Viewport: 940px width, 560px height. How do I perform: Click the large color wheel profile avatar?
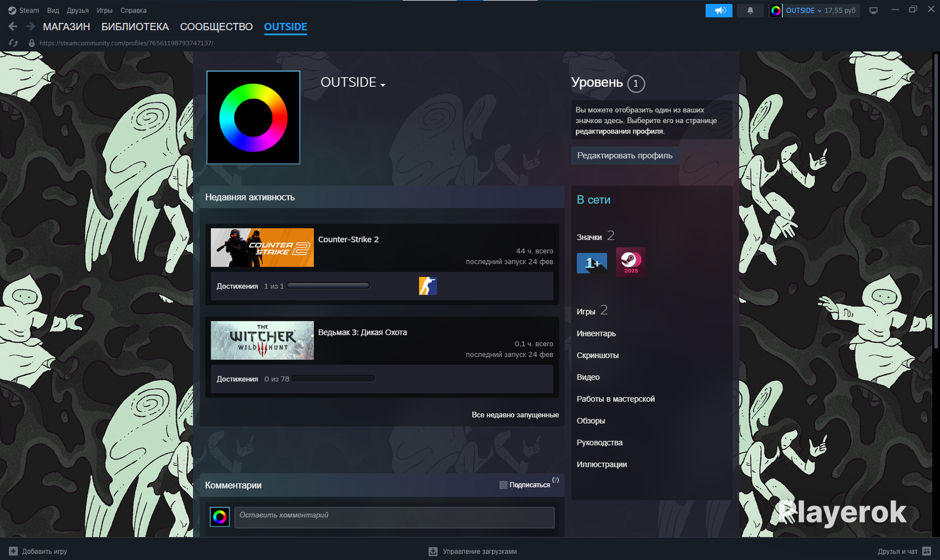click(253, 118)
